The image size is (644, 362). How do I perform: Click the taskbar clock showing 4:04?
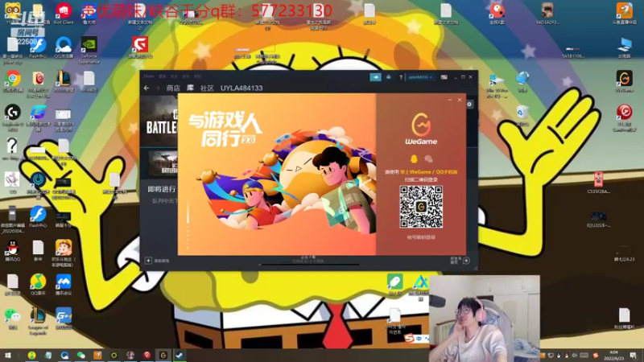point(613,356)
